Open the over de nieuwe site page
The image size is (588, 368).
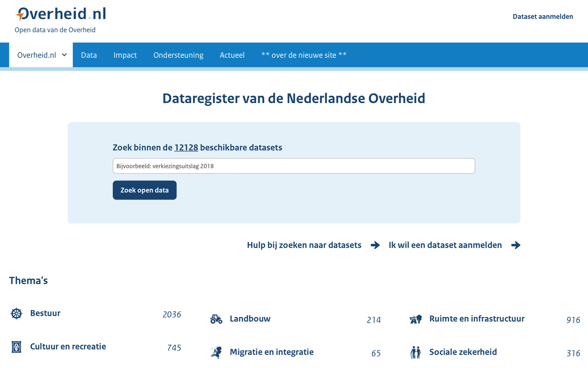pyautogui.click(x=304, y=55)
